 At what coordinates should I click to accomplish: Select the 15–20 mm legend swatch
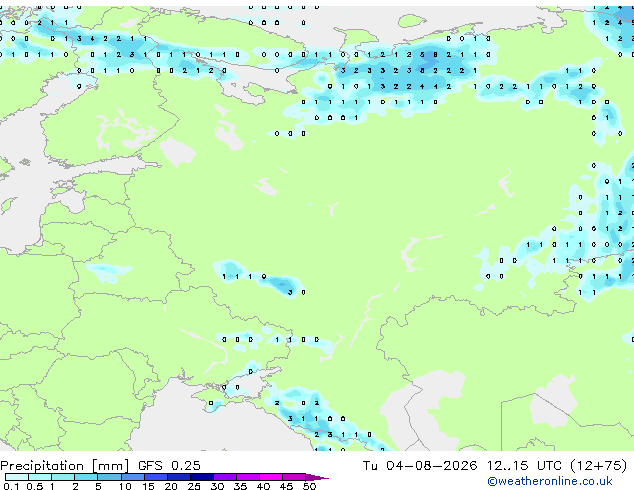coord(156,477)
